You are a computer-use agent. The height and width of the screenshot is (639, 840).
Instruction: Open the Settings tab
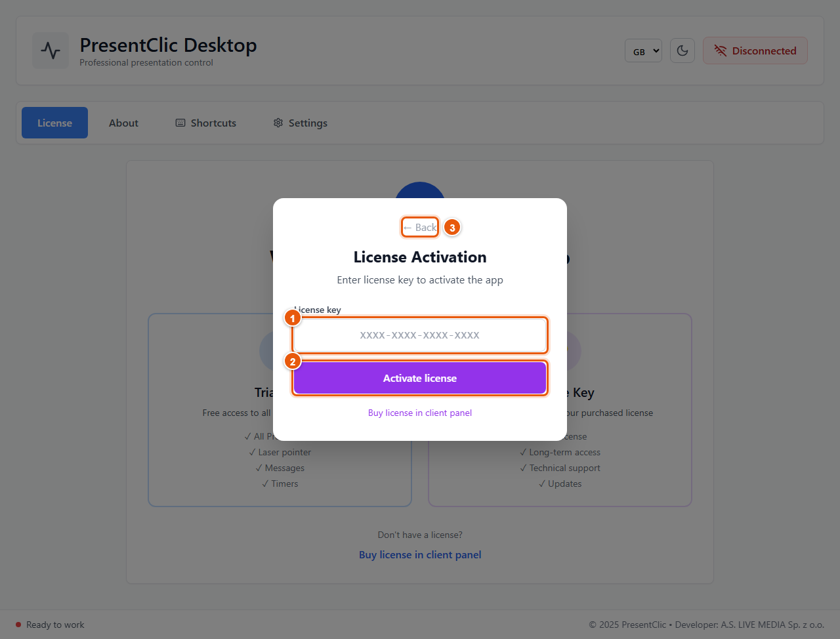(300, 123)
